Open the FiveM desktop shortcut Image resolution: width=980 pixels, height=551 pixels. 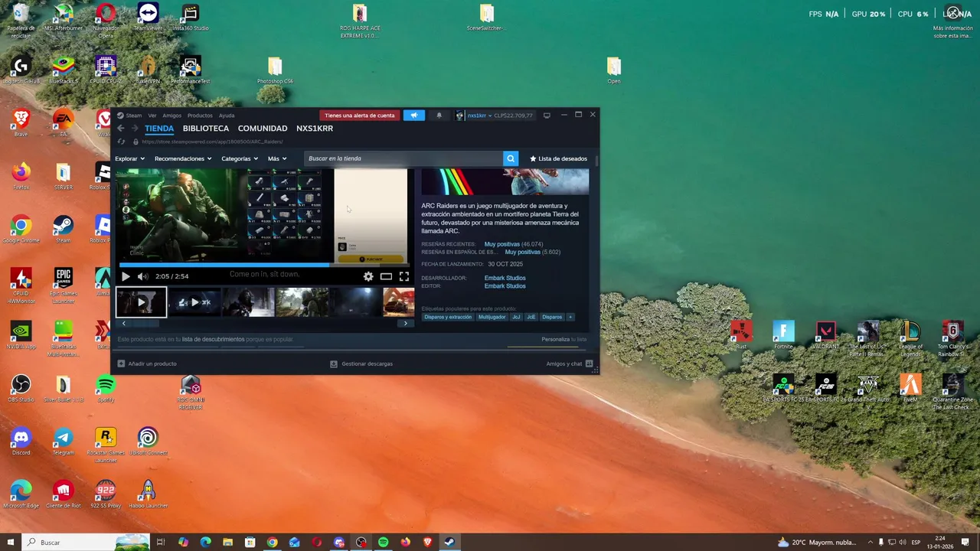(910, 388)
